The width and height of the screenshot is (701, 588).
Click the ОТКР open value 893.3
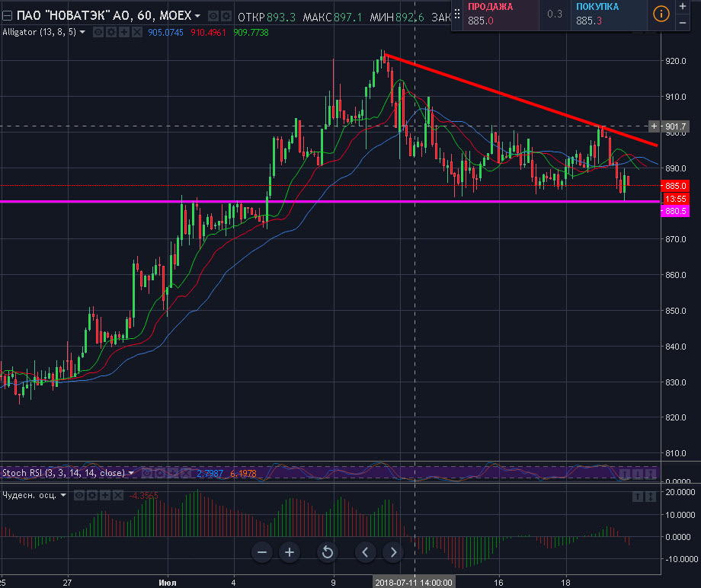click(x=281, y=17)
